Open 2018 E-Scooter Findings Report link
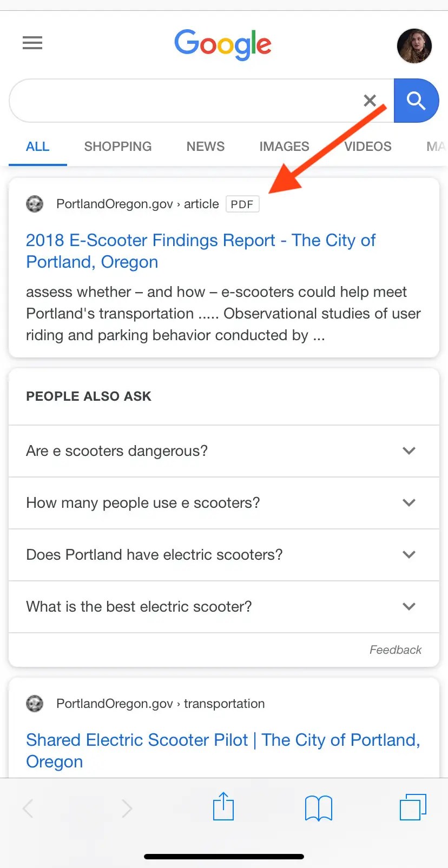The height and width of the screenshot is (868, 448). click(x=201, y=251)
